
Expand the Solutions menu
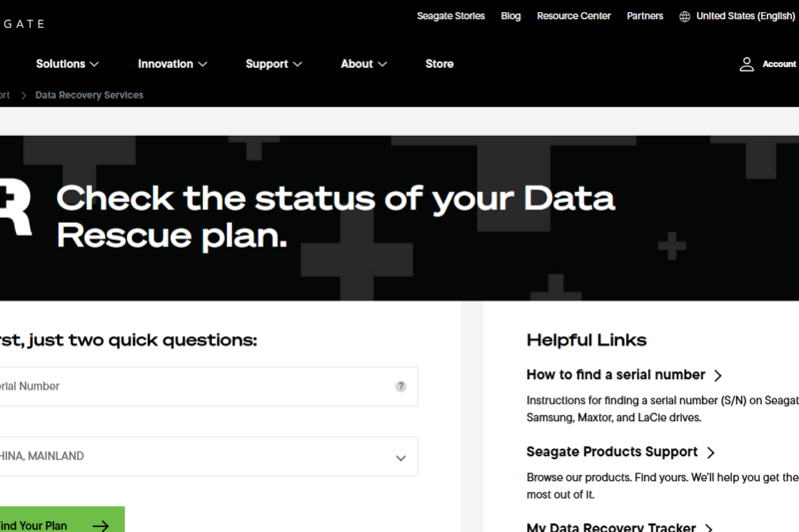click(67, 64)
